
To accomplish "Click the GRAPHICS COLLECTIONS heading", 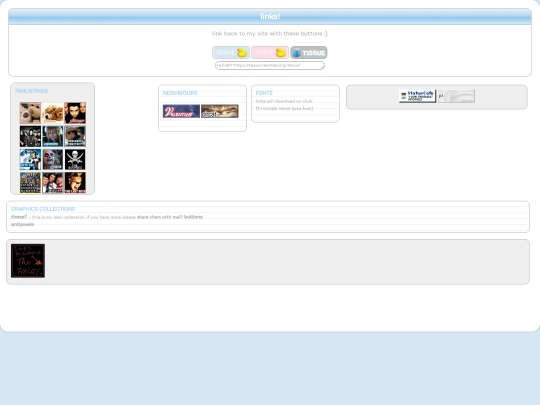I will pyautogui.click(x=43, y=209).
